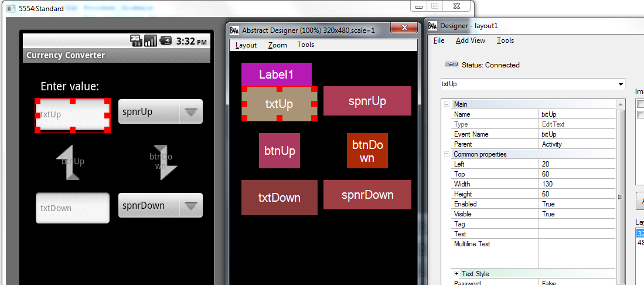Click the B4A icon in Designer title bar
This screenshot has height=285, width=644.
click(x=432, y=26)
